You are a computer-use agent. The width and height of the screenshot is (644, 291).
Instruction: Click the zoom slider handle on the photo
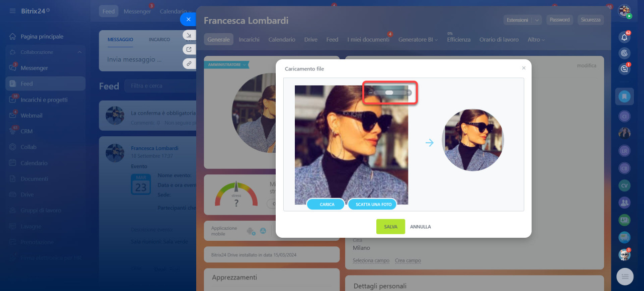coord(389,93)
